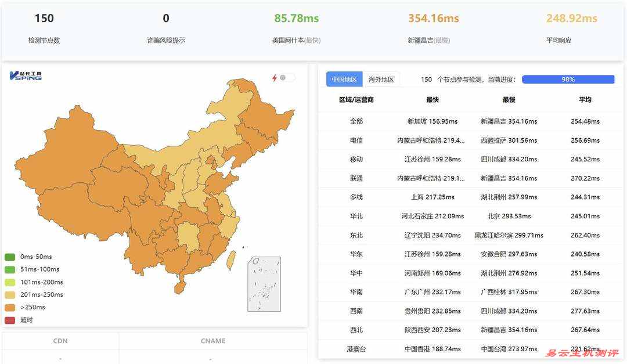Sort by the 最慢 column header
Viewport: 627px width, 364px height.
(x=509, y=100)
